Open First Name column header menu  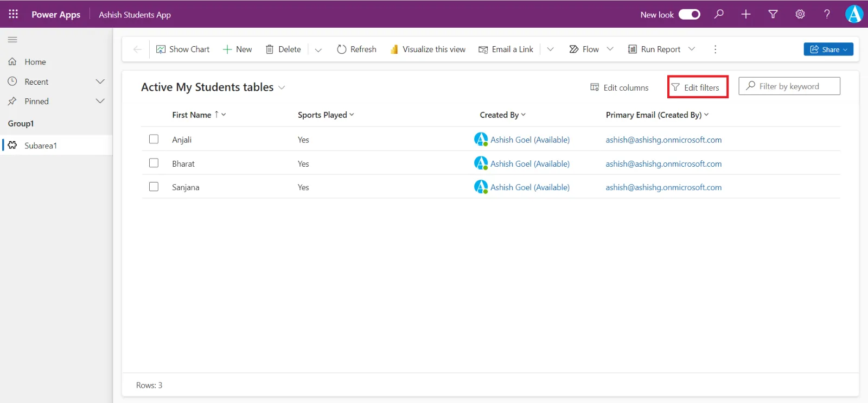[x=199, y=115]
